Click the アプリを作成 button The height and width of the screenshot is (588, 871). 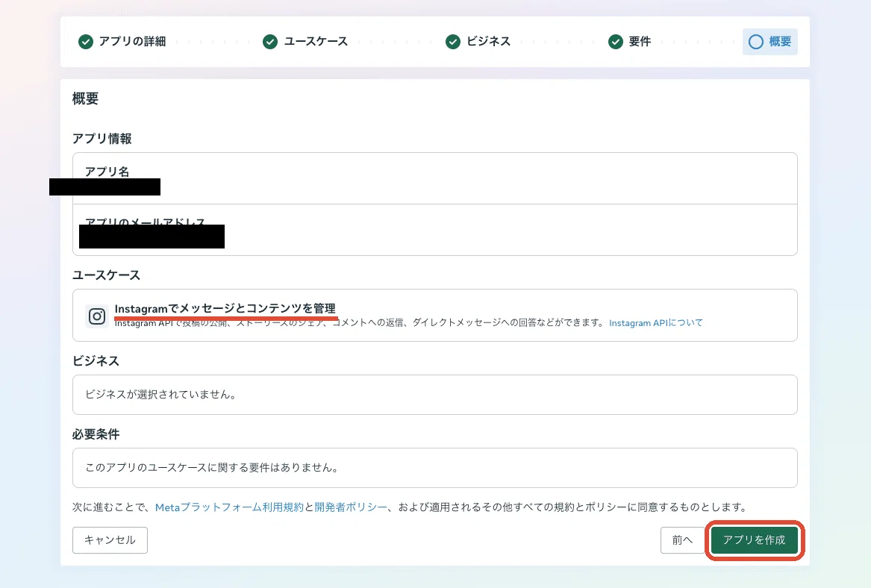[755, 540]
